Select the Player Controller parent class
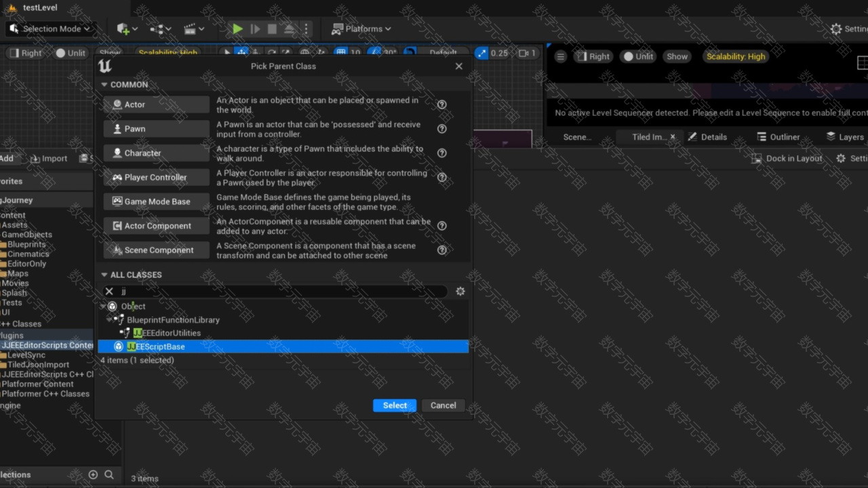The width and height of the screenshot is (868, 488). [157, 178]
